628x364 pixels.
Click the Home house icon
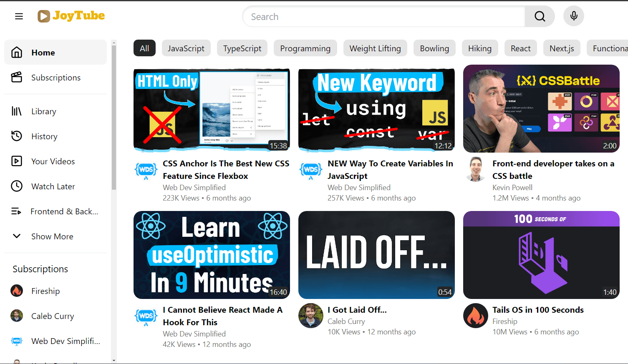click(x=17, y=53)
